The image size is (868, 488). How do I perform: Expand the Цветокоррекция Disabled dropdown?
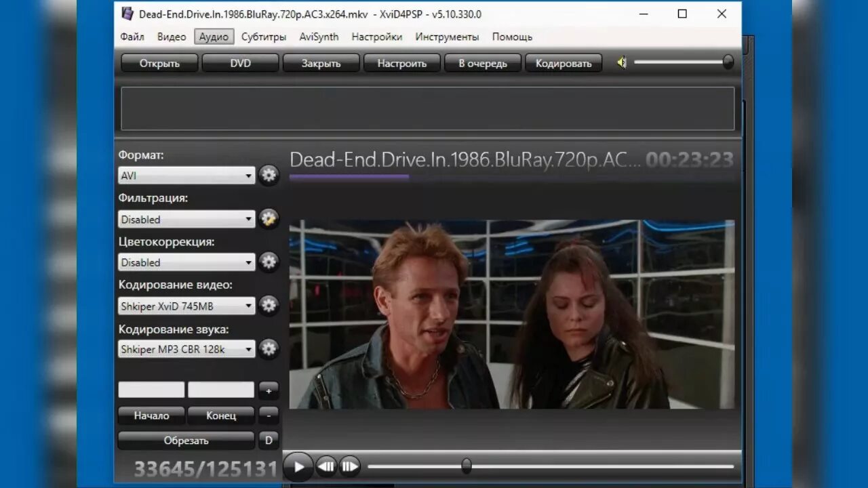(x=186, y=262)
